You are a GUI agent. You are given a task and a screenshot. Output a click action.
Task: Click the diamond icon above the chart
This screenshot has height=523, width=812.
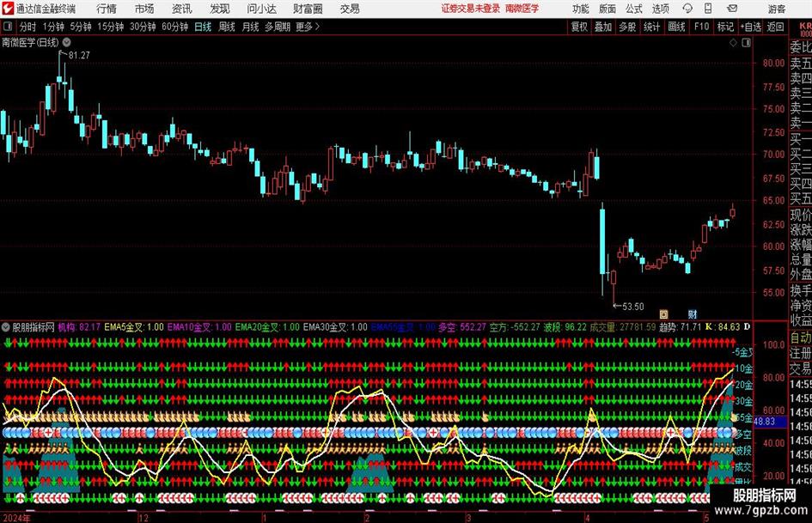[733, 42]
